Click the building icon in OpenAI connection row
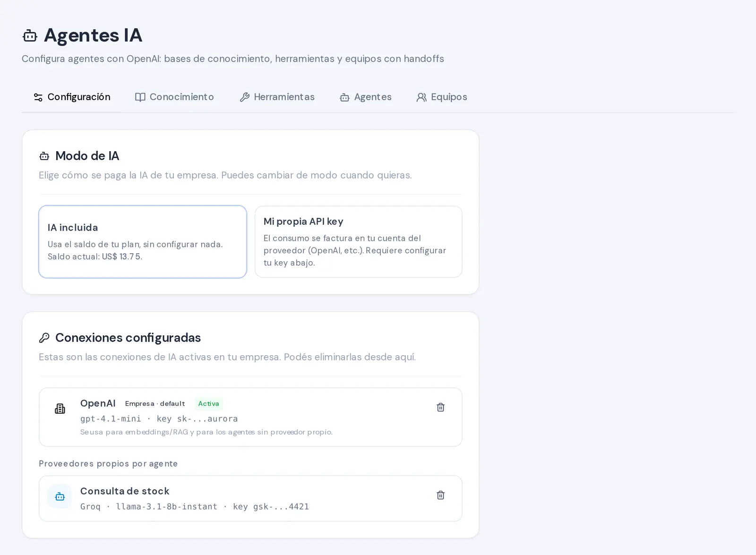The height and width of the screenshot is (555, 756). point(60,409)
